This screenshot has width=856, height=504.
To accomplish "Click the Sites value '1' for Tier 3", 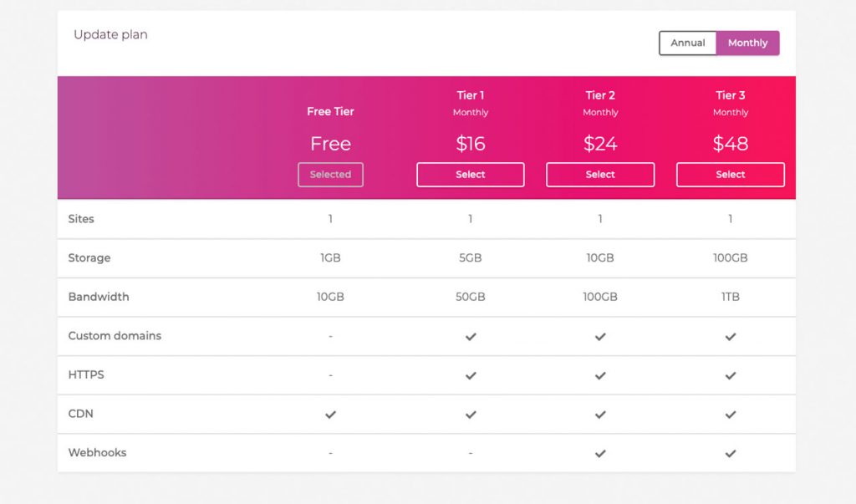I will tap(731, 219).
